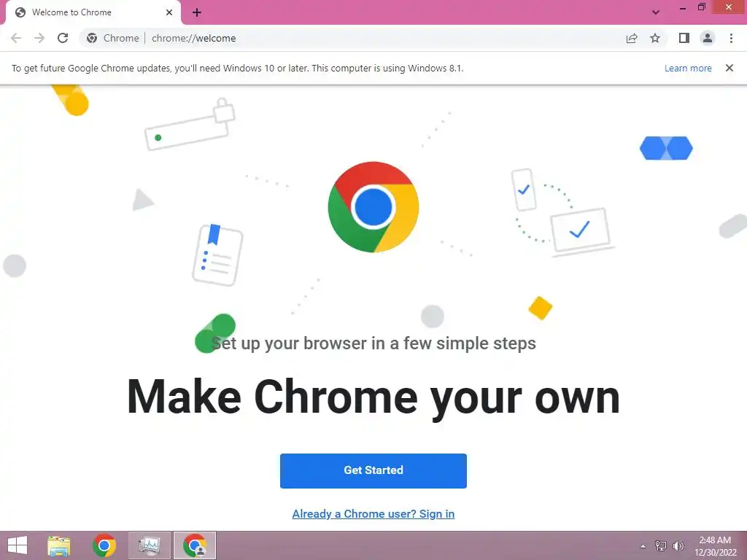Open the 'Already a Chrome user? Sign in' link
Image resolution: width=747 pixels, height=560 pixels.
[373, 514]
